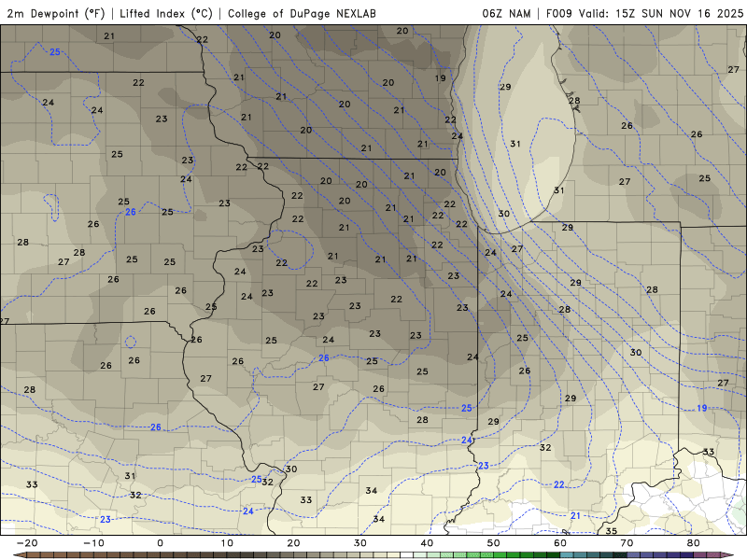Click the blue contour label '21'
This screenshot has width=747, height=560.
(x=575, y=516)
